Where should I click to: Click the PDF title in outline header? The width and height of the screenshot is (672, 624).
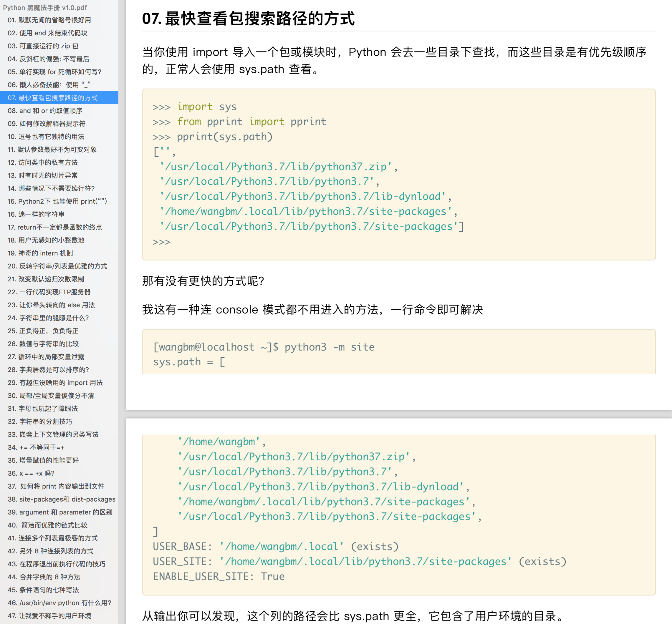(45, 7)
